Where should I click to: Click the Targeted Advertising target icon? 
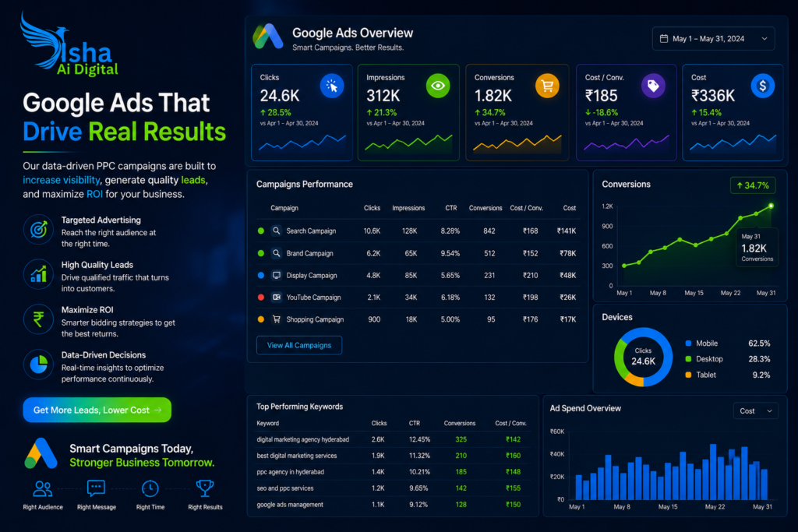click(39, 230)
